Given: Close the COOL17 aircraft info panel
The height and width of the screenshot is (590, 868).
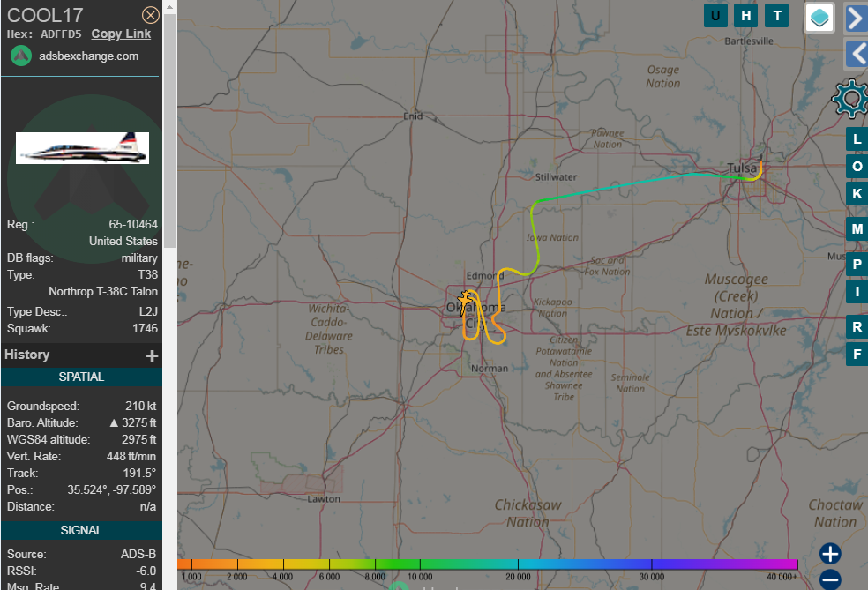Looking at the screenshot, I should point(151,15).
